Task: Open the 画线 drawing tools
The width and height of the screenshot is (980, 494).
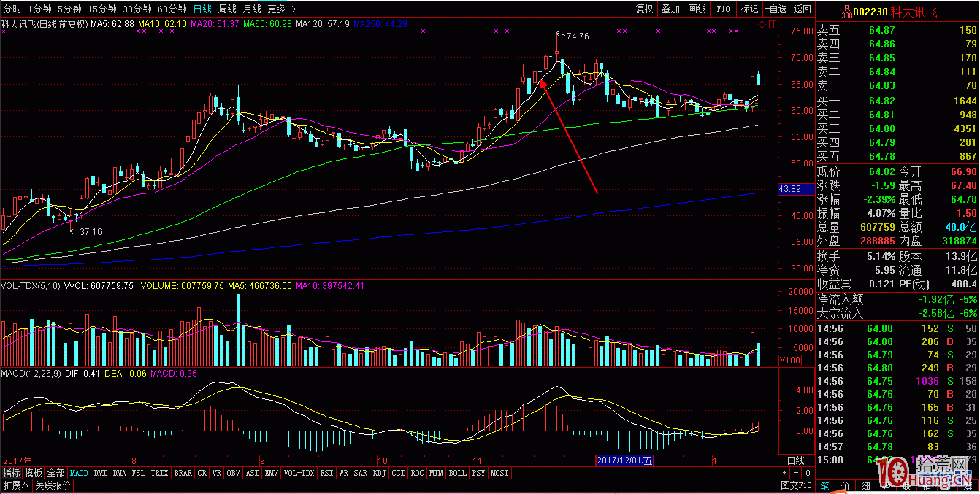Action: (x=697, y=9)
